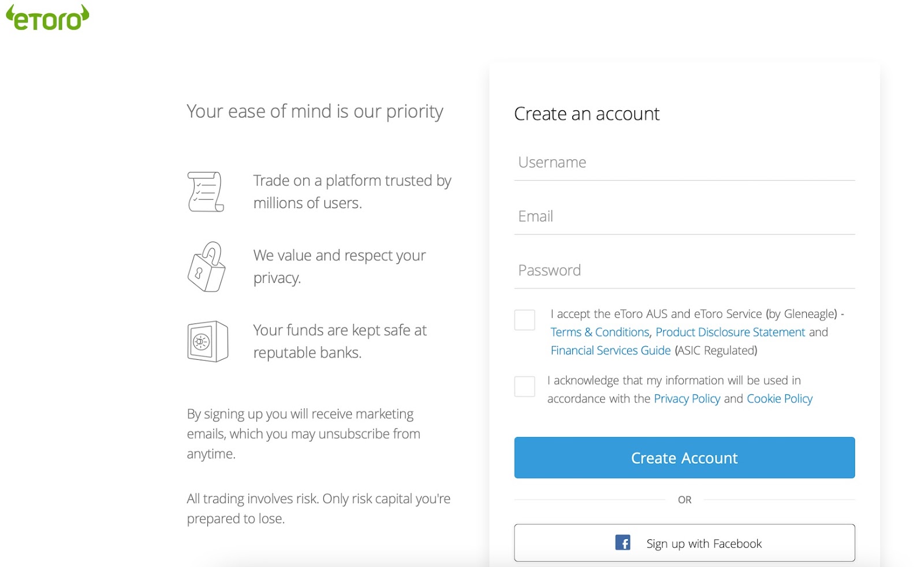
Task: Open the Cookie Policy link
Action: [780, 398]
